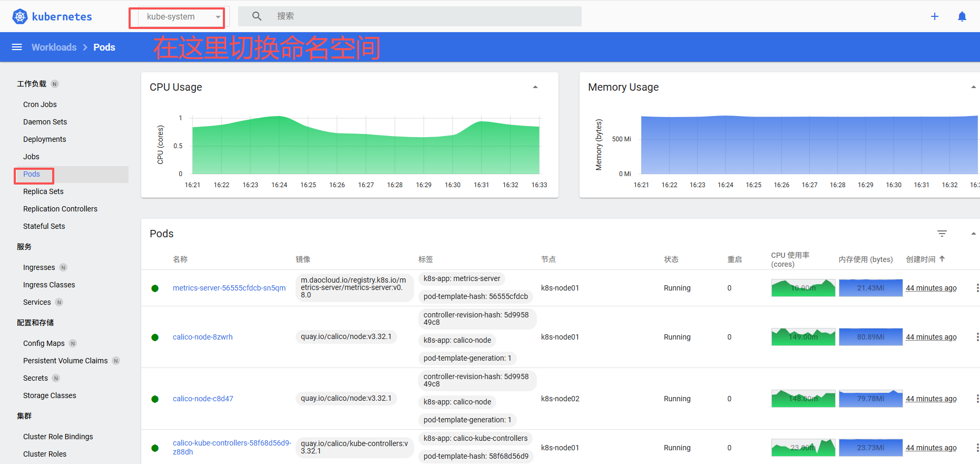Click the N badge beside Secrets
Image resolution: width=980 pixels, height=464 pixels.
56,378
